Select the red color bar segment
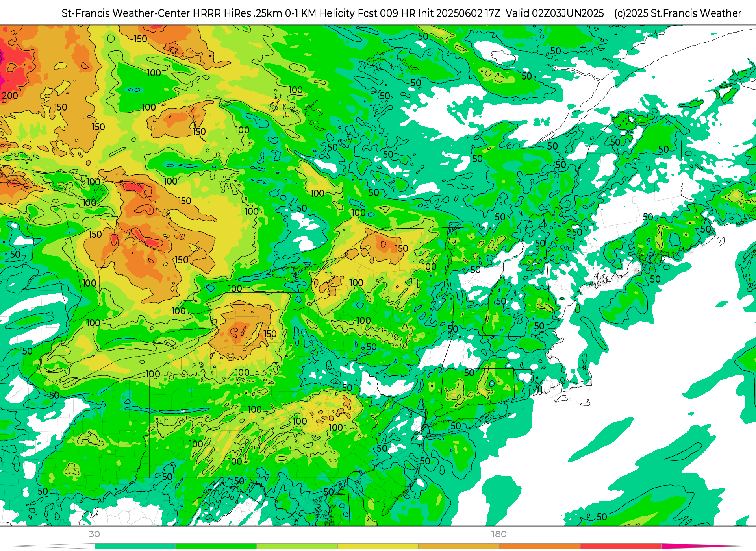 621,546
